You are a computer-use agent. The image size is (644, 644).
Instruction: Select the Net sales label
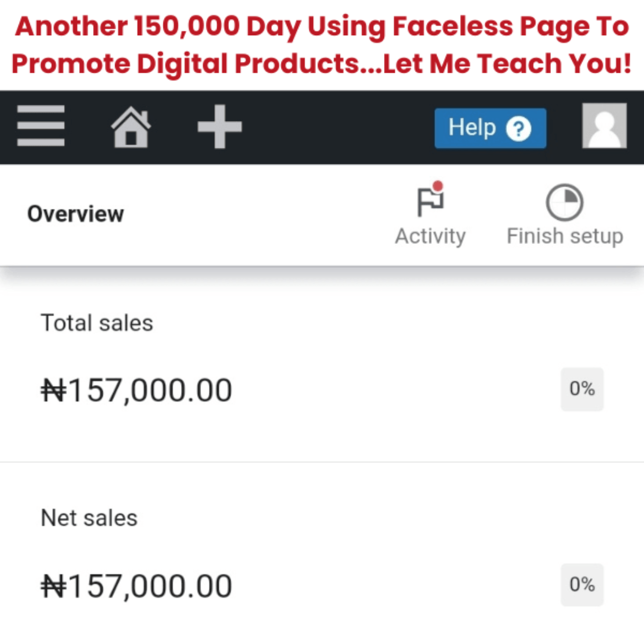(x=89, y=518)
